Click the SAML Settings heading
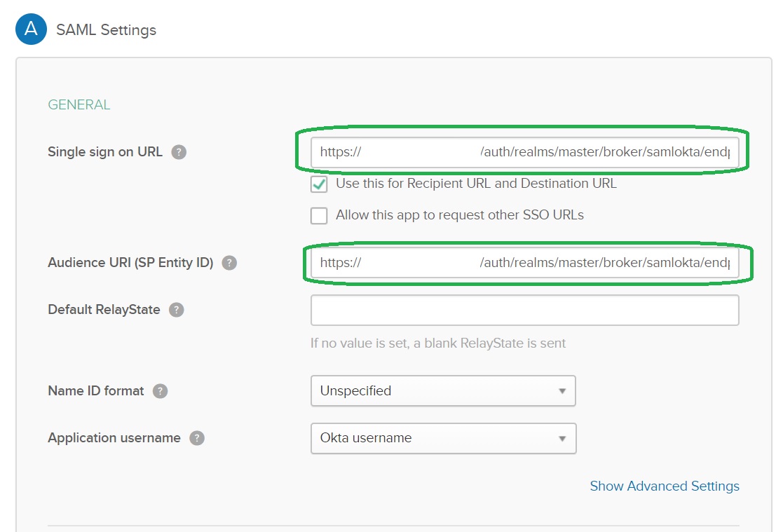 tap(106, 30)
